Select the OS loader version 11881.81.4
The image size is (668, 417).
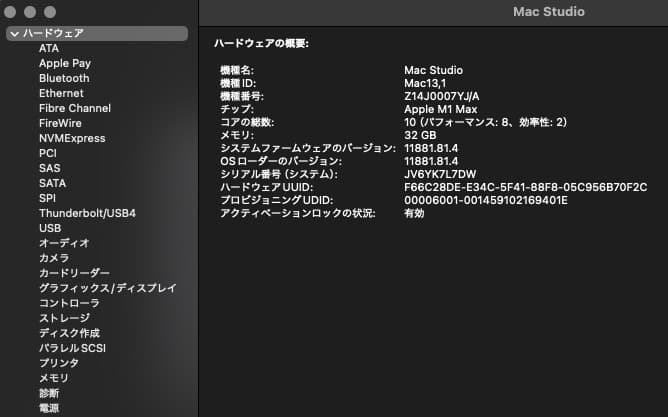pyautogui.click(x=431, y=161)
